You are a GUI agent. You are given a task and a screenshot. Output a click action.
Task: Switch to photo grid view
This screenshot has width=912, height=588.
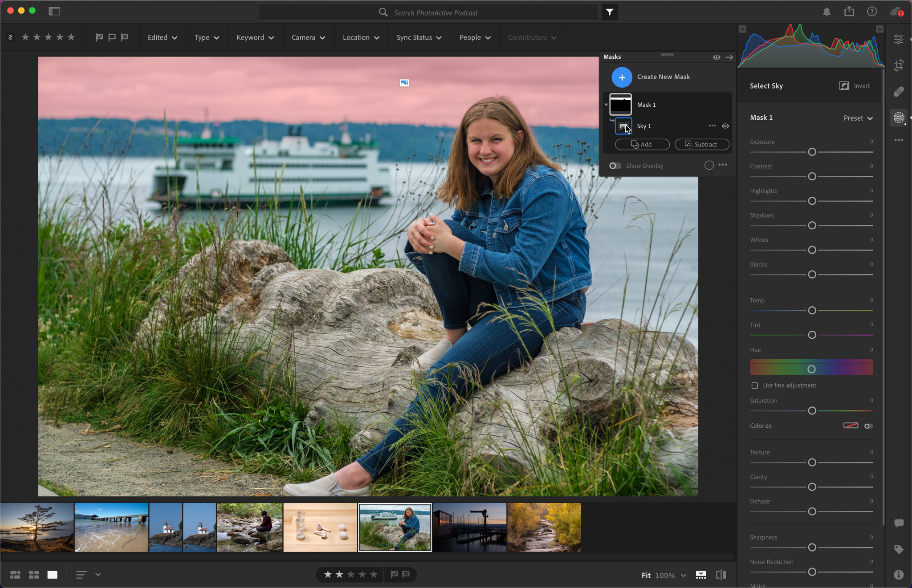[x=15, y=575]
